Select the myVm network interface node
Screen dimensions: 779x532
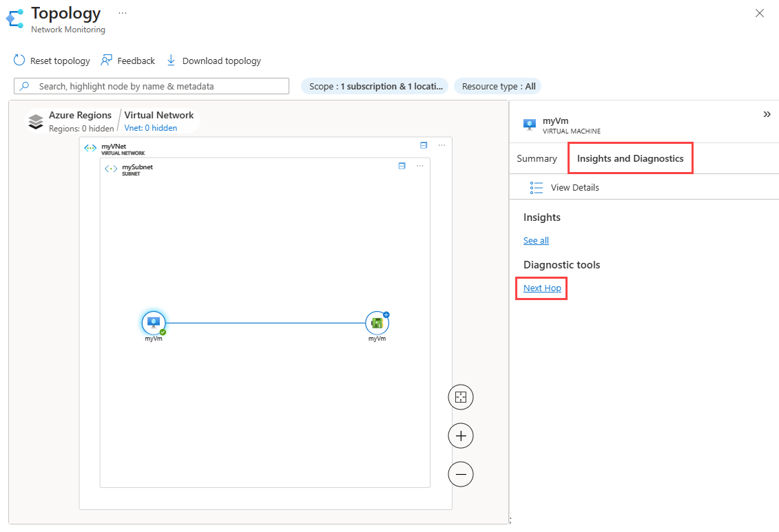coord(377,323)
